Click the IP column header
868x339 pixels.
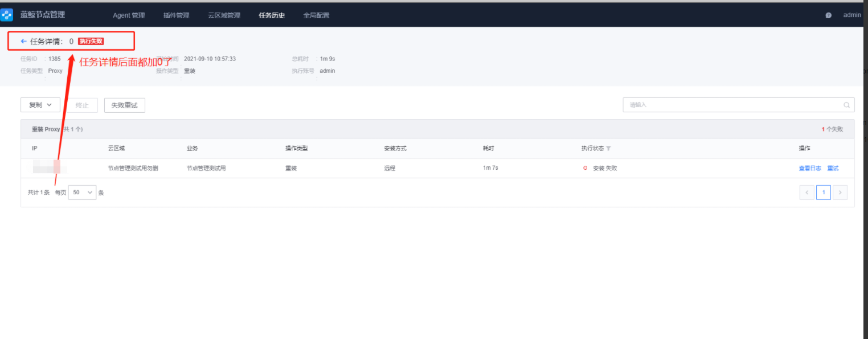coord(35,149)
